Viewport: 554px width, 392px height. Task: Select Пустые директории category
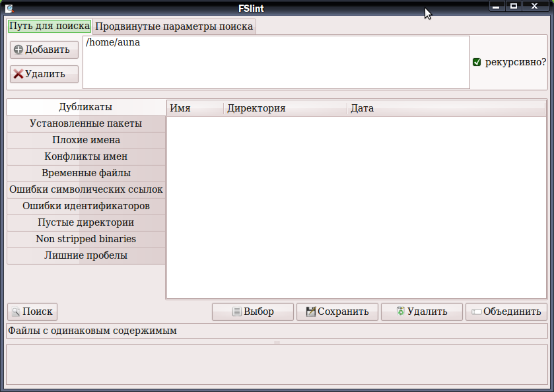[x=86, y=222]
